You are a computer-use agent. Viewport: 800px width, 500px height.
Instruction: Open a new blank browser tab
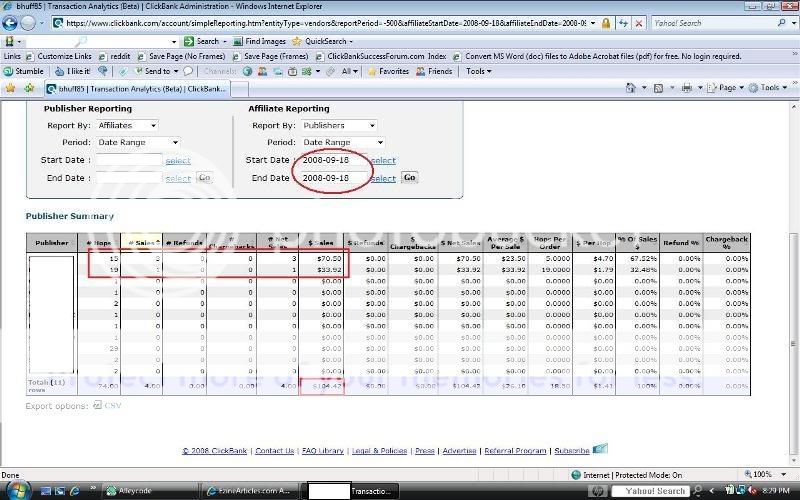tap(240, 89)
